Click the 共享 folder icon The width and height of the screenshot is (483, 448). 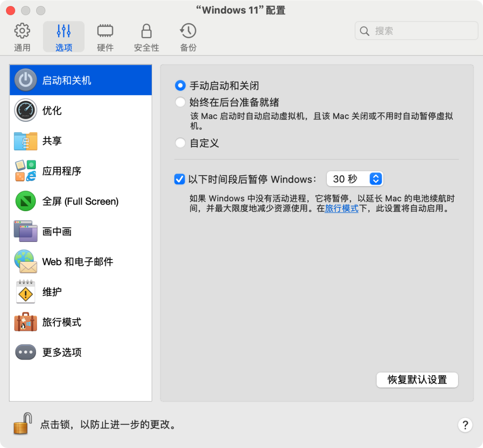26,141
